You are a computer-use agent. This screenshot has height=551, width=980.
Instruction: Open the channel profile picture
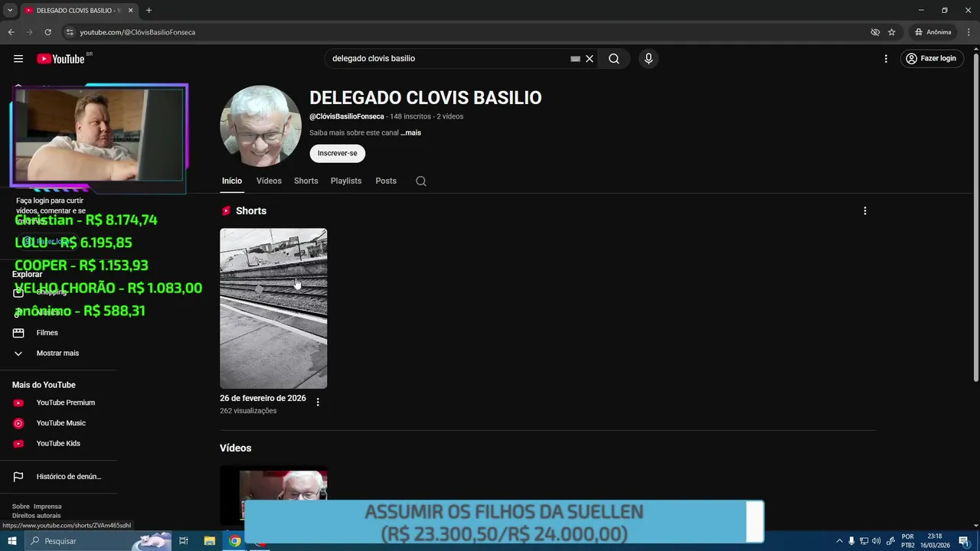click(260, 126)
